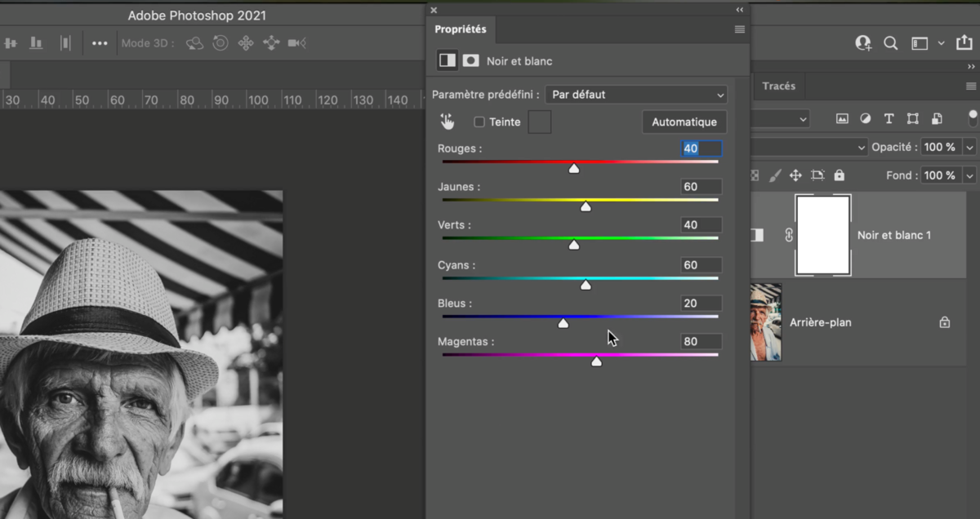Click the Verts value field
Viewport: 980px width, 519px height.
(702, 225)
